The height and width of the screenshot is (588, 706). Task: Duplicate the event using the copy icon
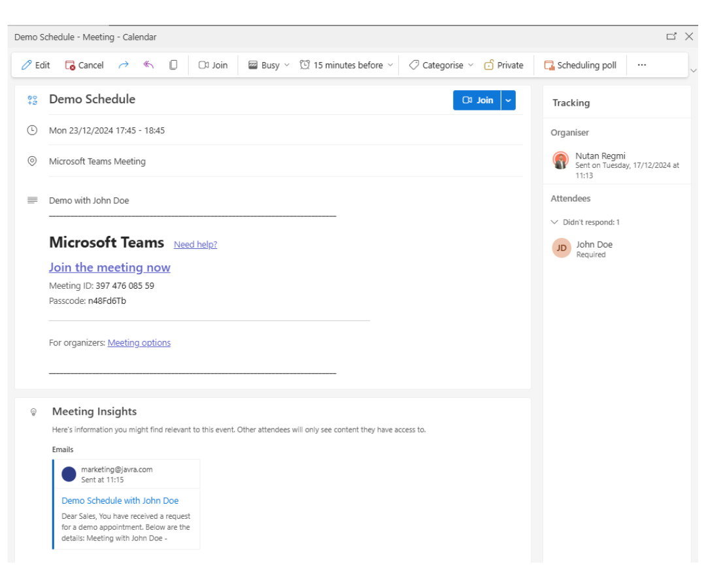click(x=173, y=65)
